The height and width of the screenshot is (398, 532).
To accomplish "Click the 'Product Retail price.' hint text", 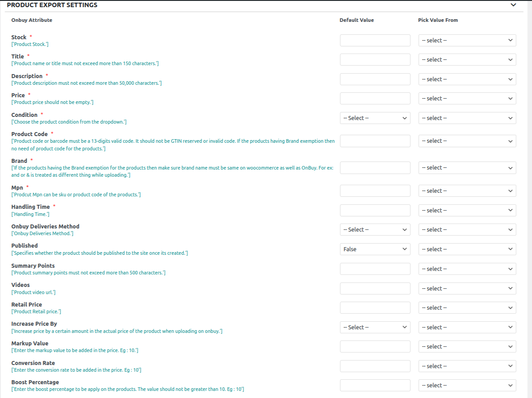I will (x=36, y=311).
